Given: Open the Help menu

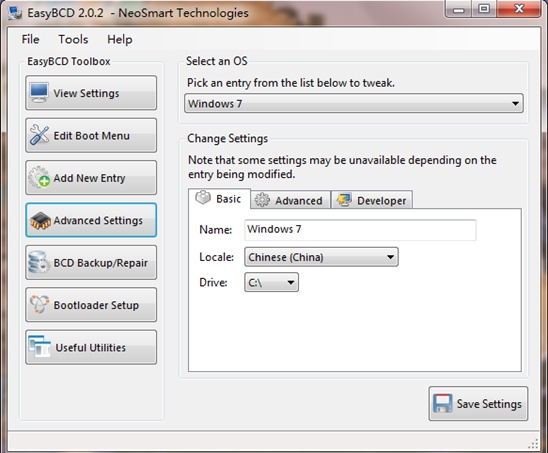Looking at the screenshot, I should [x=120, y=39].
